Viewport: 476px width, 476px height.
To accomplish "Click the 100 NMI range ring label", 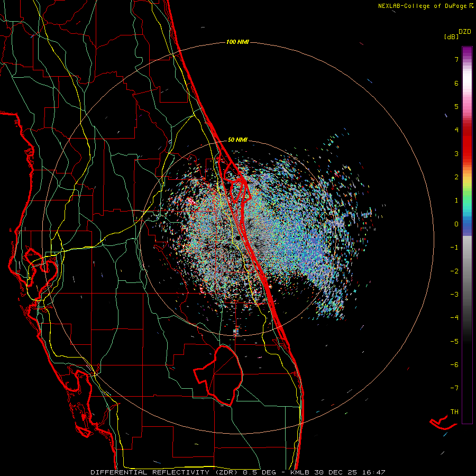I will [237, 42].
